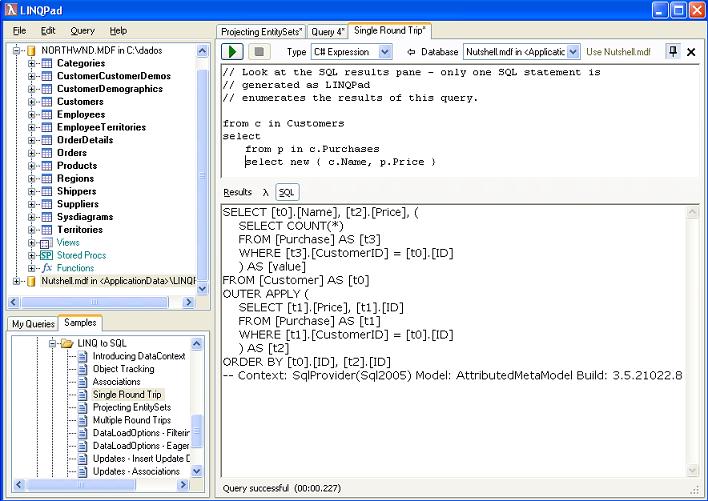Open the lambda results view
This screenshot has width=708, height=501.
coord(266,192)
